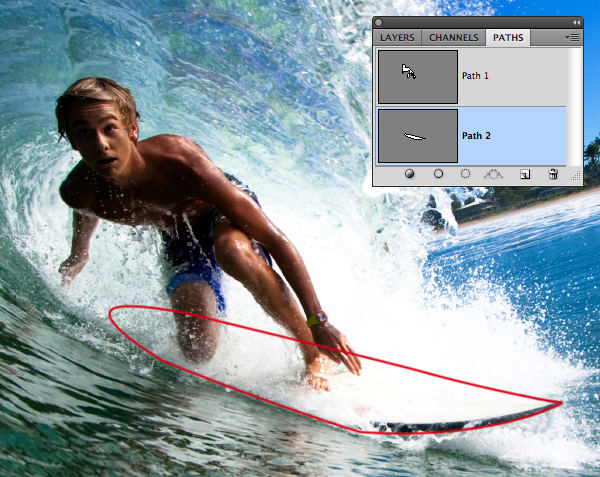Open the Paths panel options menu
The width and height of the screenshot is (600, 477).
tap(572, 37)
